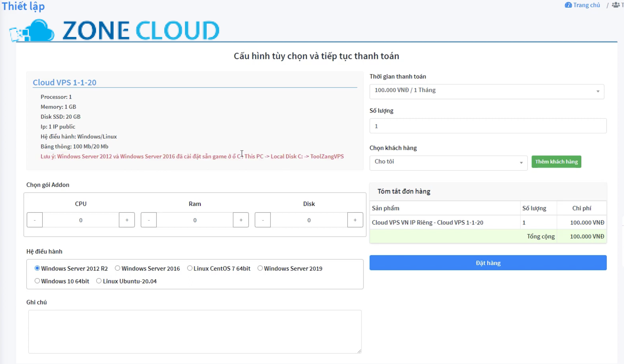The width and height of the screenshot is (624, 364).
Task: Expand the Thời gian thanh toán dropdown
Action: point(487,91)
